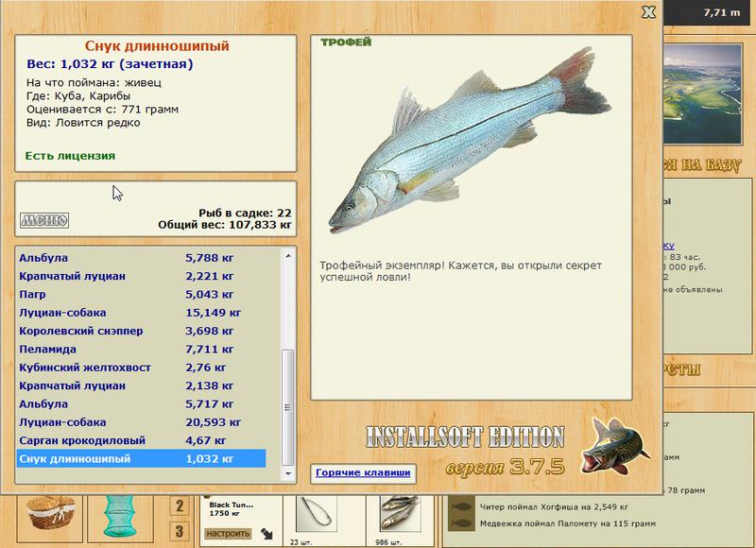Viewport: 756px width, 548px height.
Task: Choose Луциан-собака 20,593 кг row
Action: (x=141, y=422)
